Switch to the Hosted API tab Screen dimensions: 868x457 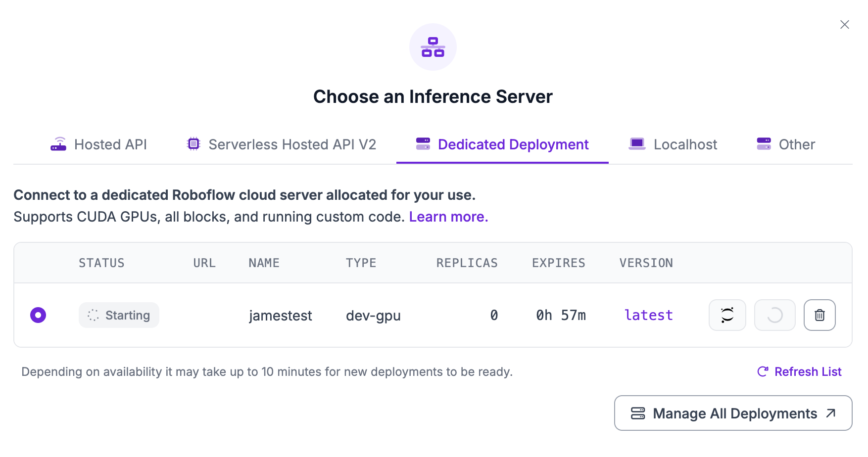[x=99, y=144]
